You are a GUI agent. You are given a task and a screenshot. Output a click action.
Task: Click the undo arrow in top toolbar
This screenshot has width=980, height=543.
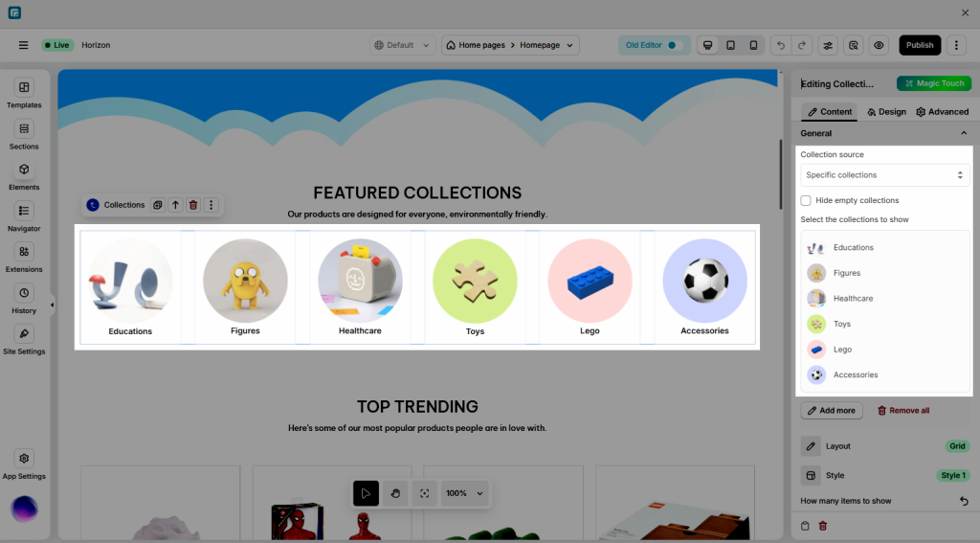click(780, 45)
